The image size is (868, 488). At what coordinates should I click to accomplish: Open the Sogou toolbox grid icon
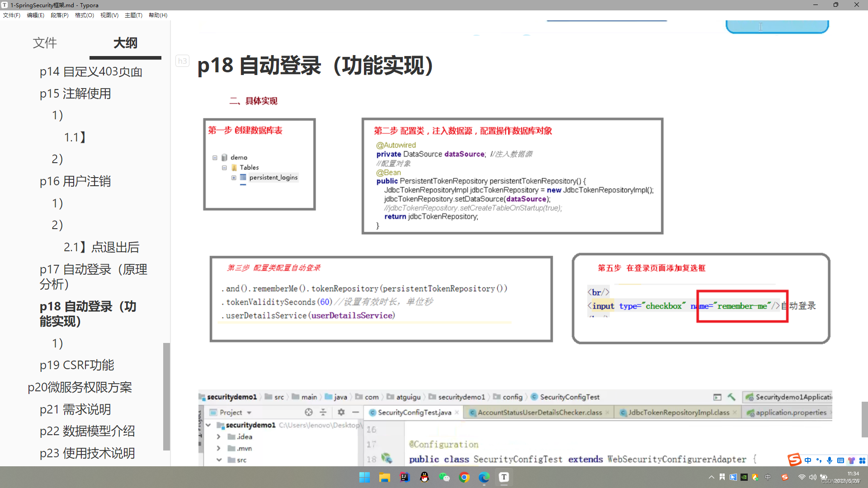(862, 460)
